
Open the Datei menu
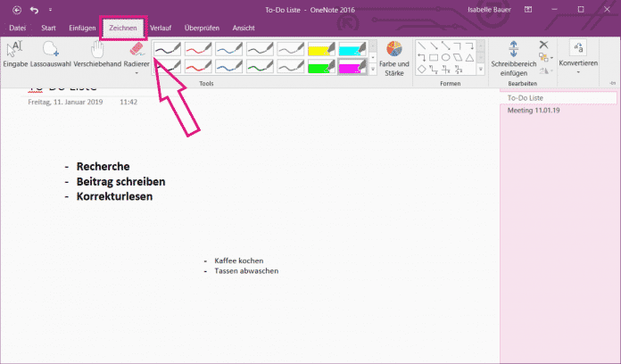coord(17,29)
